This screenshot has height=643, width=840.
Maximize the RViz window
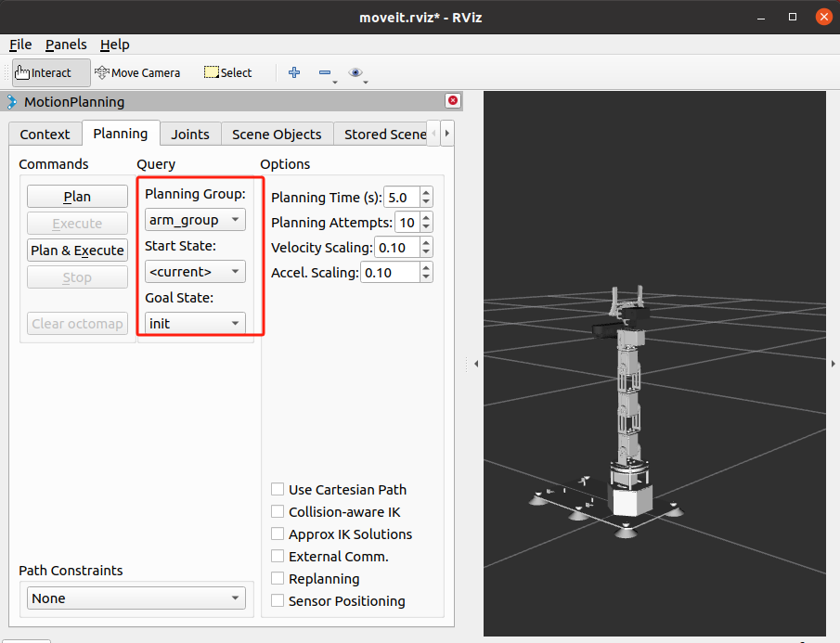(793, 17)
